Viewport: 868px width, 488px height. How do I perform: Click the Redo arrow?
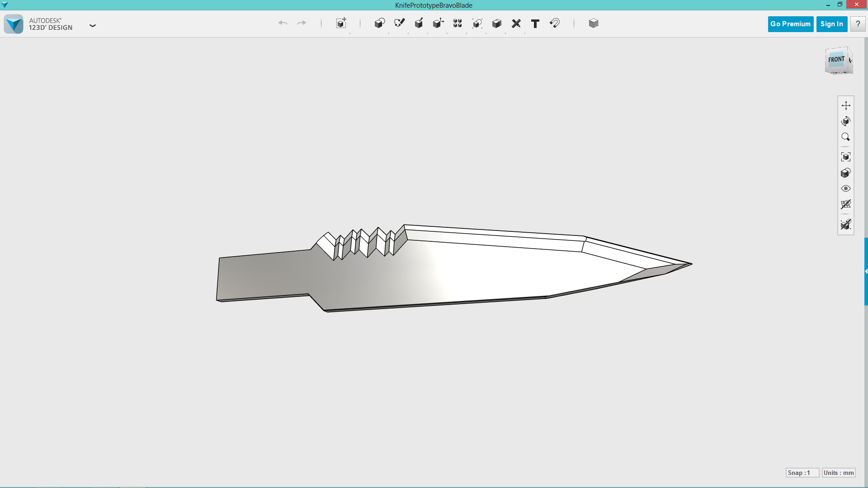pos(302,23)
